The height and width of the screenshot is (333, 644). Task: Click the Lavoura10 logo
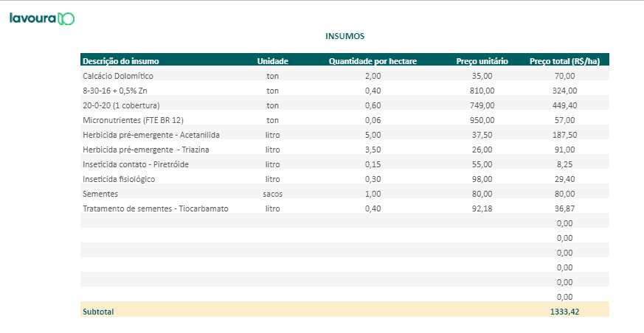[x=42, y=18]
